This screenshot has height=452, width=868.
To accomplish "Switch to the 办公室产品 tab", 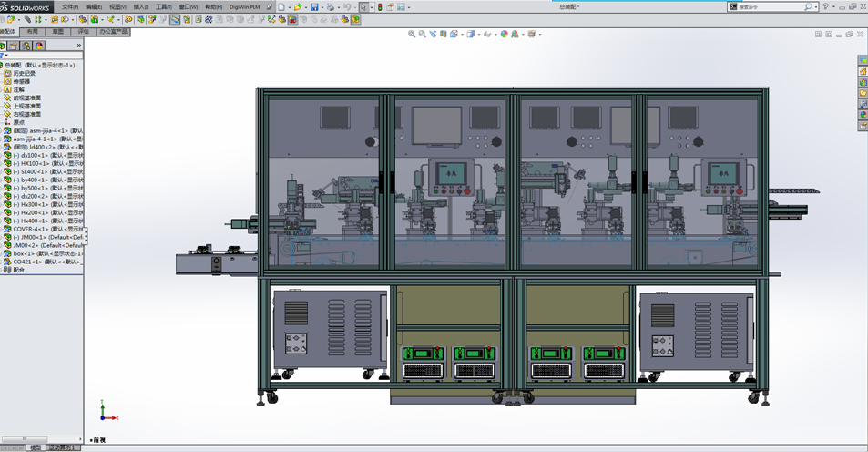I will [114, 32].
